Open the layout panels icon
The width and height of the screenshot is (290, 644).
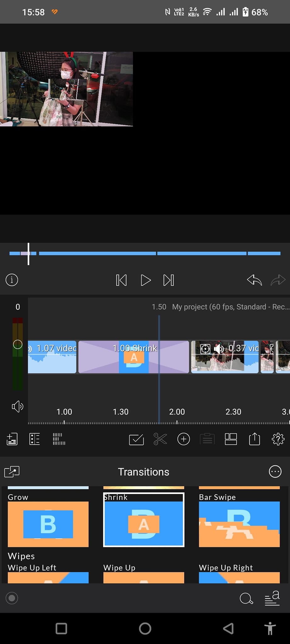pyautogui.click(x=231, y=439)
